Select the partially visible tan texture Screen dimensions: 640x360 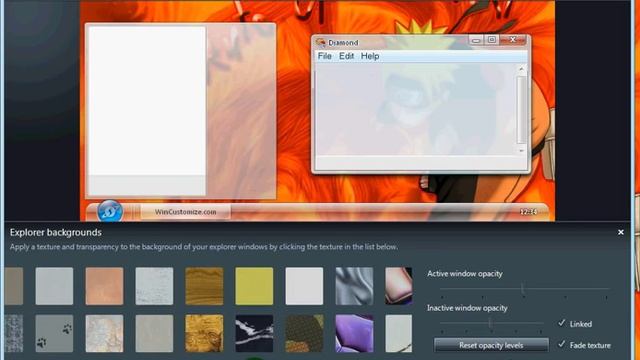pyautogui.click(x=14, y=286)
